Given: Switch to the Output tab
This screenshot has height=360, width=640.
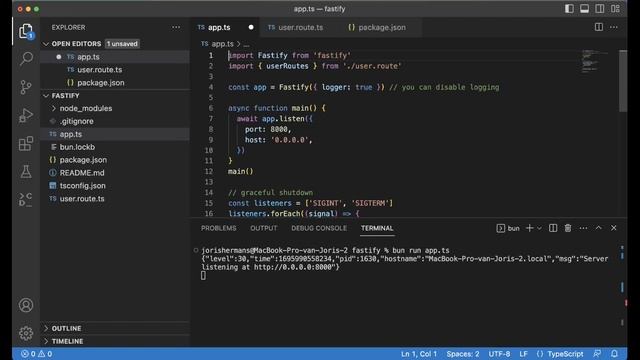Looking at the screenshot, I should 264,228.
